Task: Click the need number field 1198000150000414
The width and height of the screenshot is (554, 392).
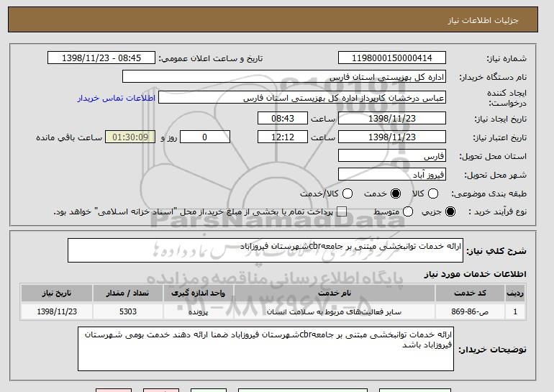Action: (392, 58)
